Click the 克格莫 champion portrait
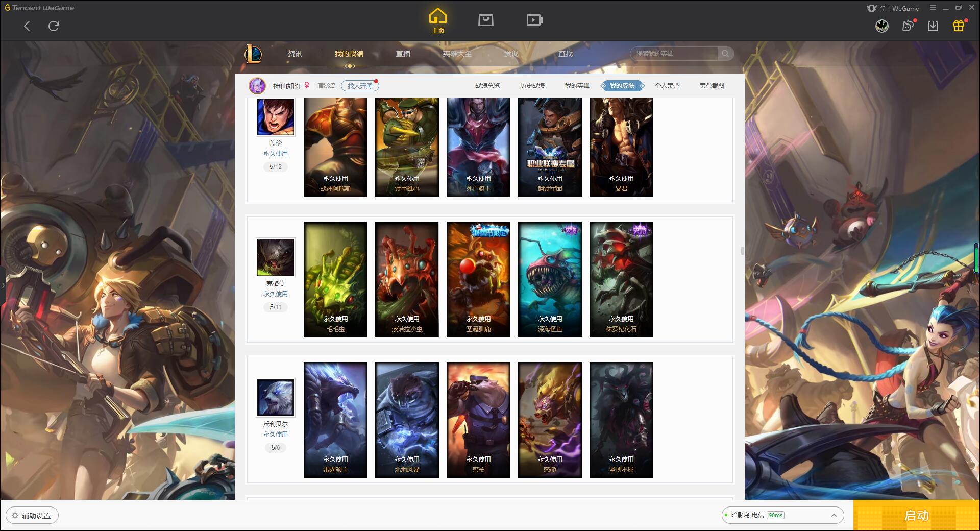This screenshot has width=980, height=531. tap(276, 257)
